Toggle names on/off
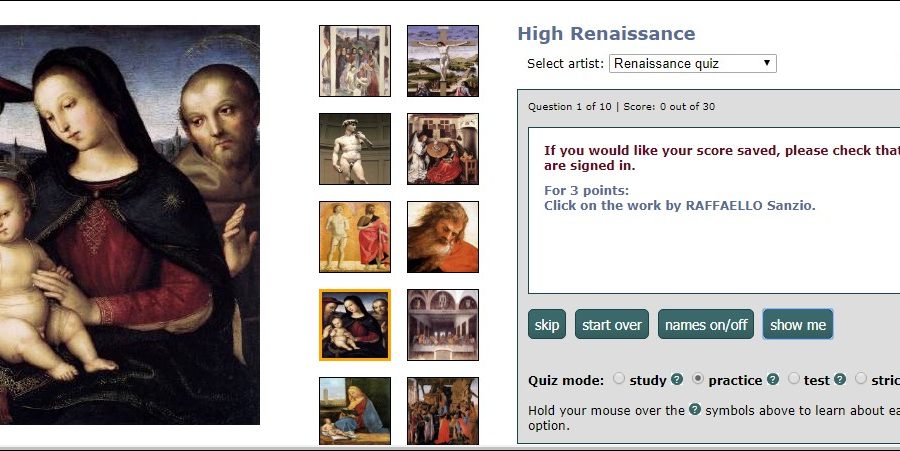Screen dimensions: 900x451 pos(706,325)
